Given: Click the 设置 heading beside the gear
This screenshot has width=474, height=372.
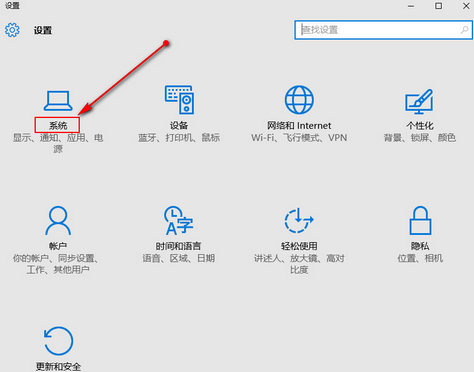Looking at the screenshot, I should [43, 30].
